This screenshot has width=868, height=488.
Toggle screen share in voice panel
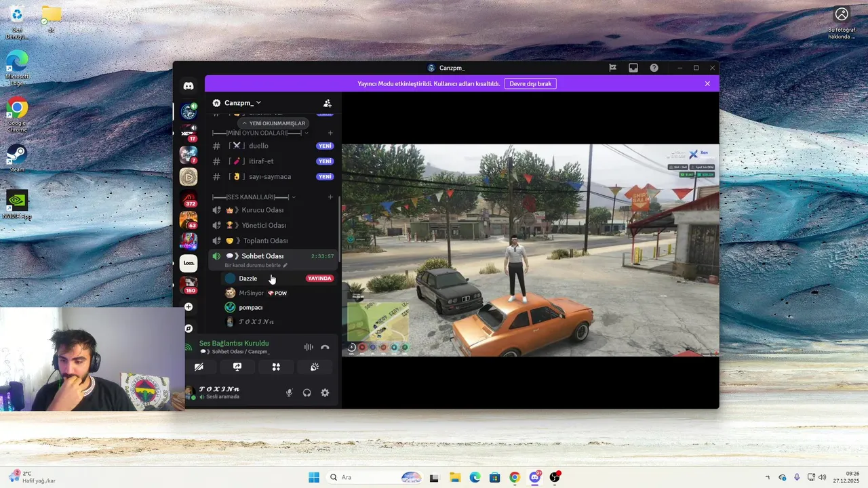point(237,367)
